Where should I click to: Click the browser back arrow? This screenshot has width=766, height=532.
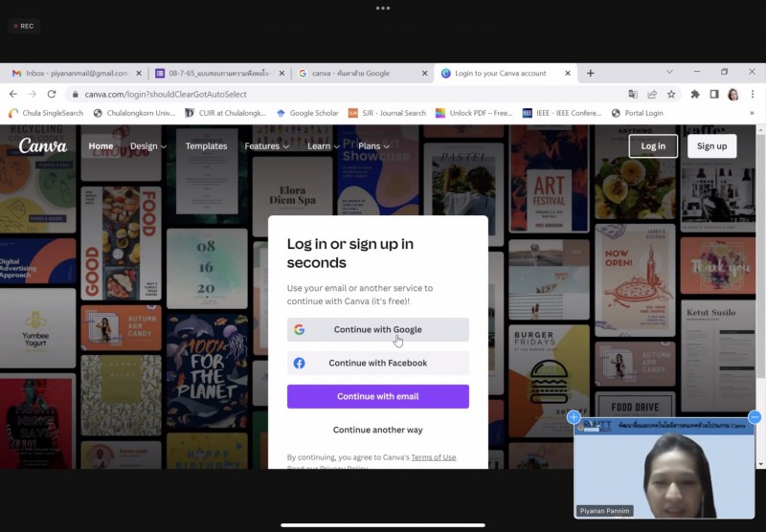13,94
